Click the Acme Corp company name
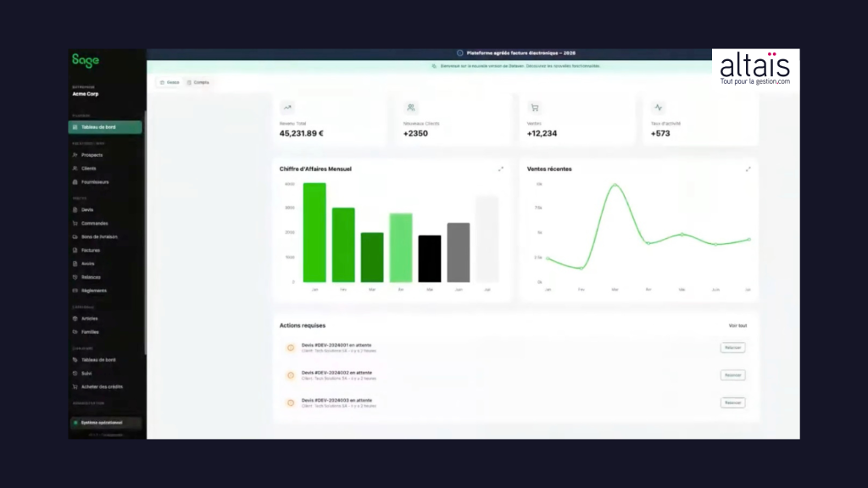The image size is (868, 488). (x=86, y=94)
